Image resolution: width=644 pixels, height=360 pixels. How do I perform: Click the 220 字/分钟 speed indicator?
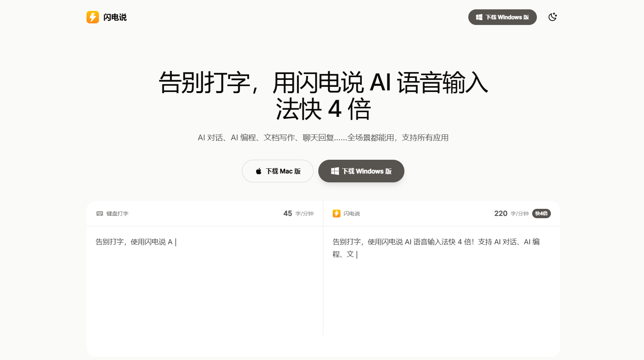(511, 214)
